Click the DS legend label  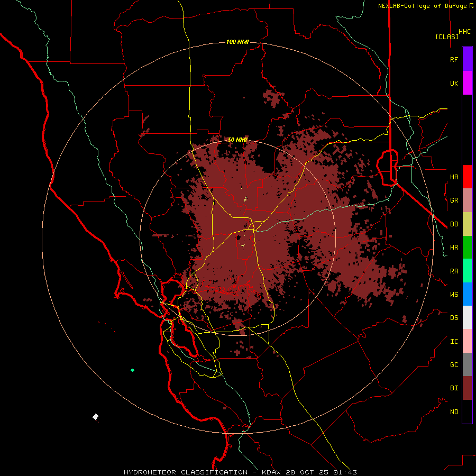tap(454, 318)
